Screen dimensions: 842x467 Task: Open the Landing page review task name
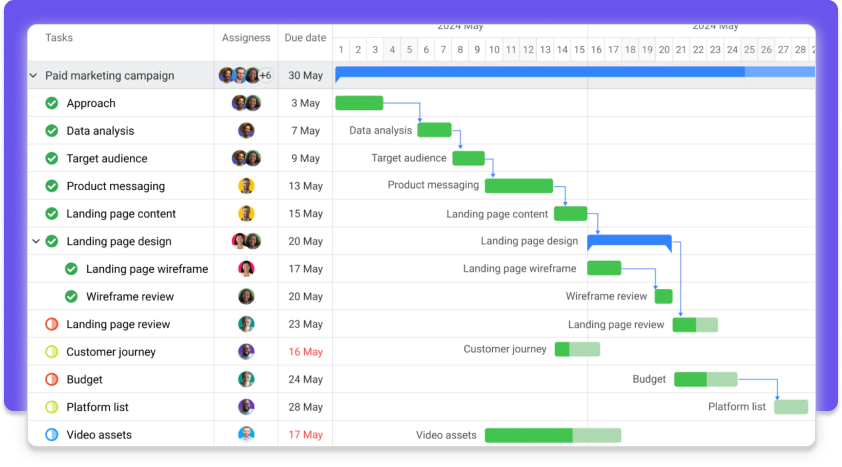(x=118, y=324)
